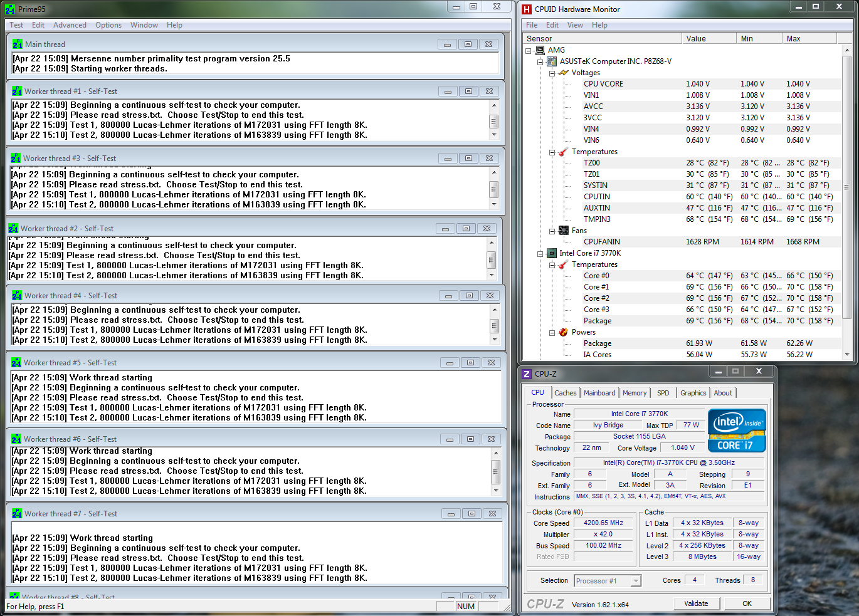This screenshot has height=616, width=859.
Task: Click the Intel Core i7 logo in CPU-Z
Action: [x=737, y=431]
